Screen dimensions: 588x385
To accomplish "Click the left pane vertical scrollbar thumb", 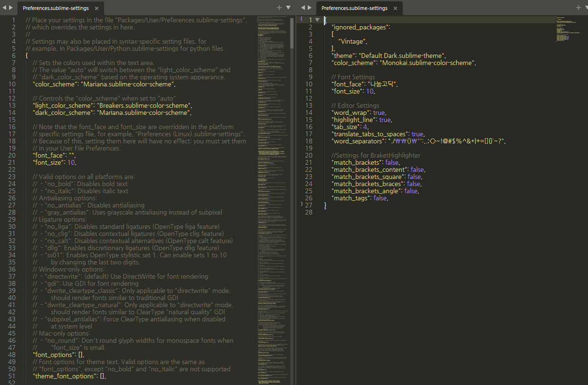I will coord(292,33).
